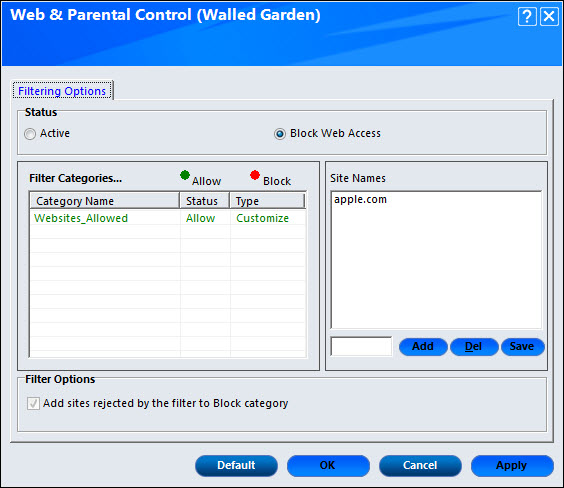Viewport: 564px width, 488px height.
Task: Click the site name input field
Action: click(x=361, y=346)
